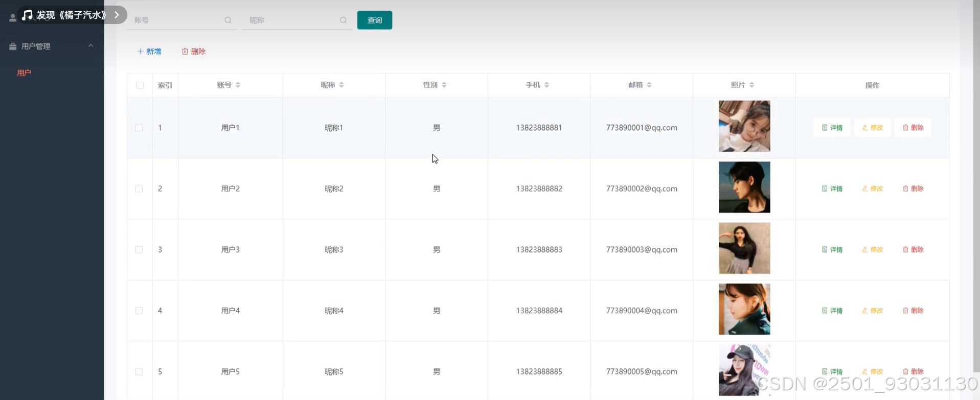The width and height of the screenshot is (980, 400).
Task: Click 修改 for 用户5
Action: [x=872, y=371]
